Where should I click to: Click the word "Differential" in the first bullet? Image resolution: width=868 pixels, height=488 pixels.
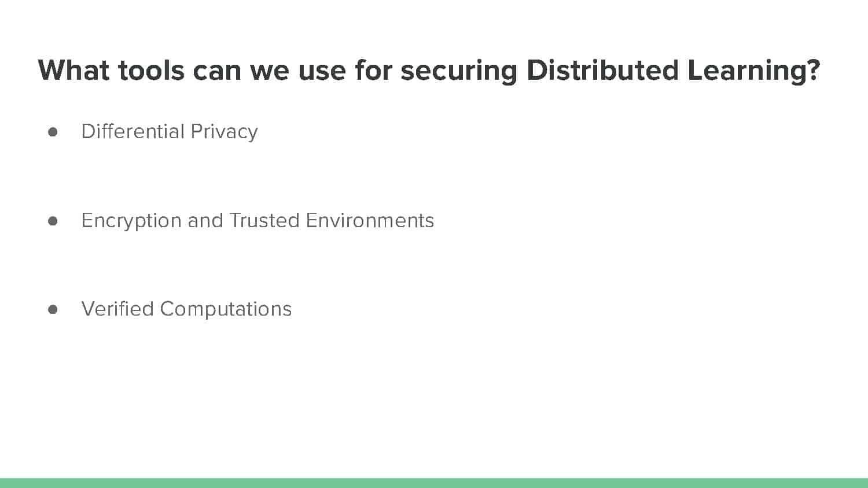pos(133,131)
